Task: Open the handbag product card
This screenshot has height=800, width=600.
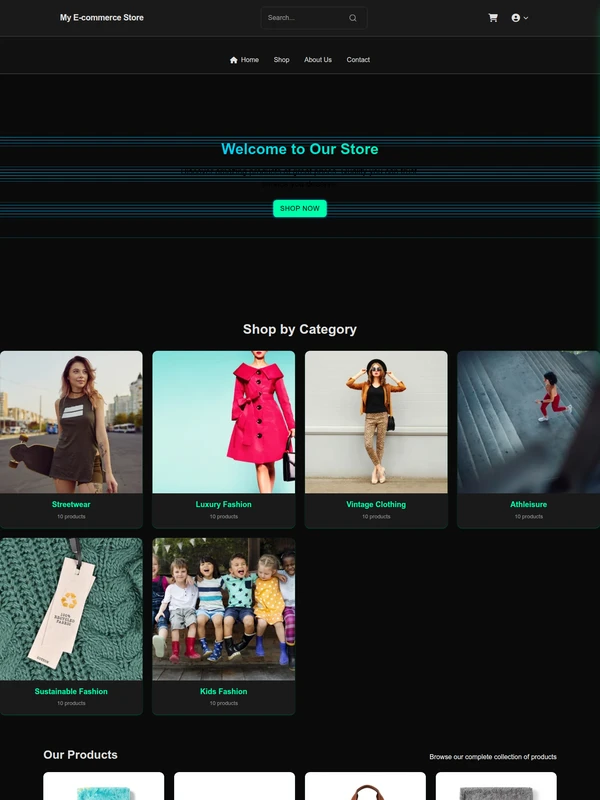Action: 365,786
